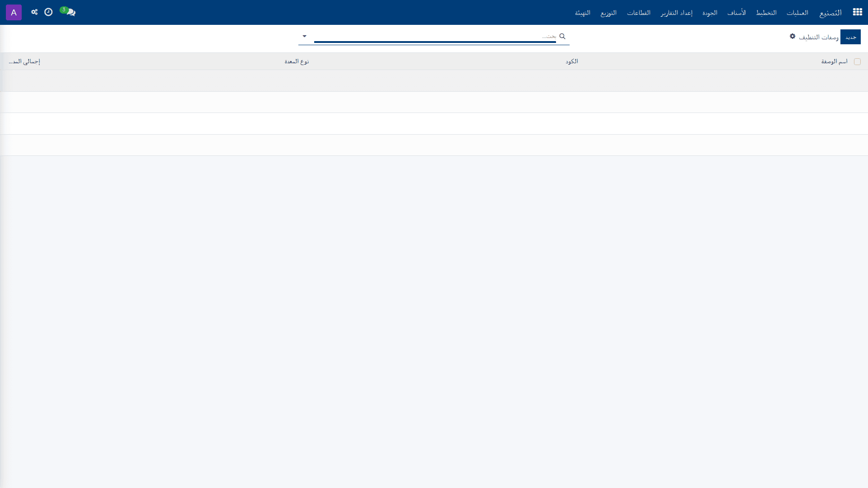Image resolution: width=868 pixels, height=488 pixels.
Task: Open the activities clock icon
Action: point(48,12)
